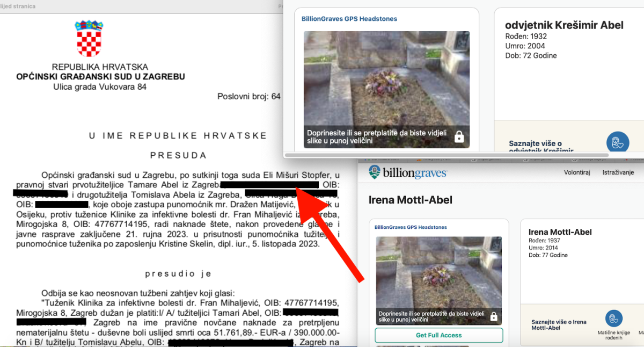The height and width of the screenshot is (347, 644).
Task: Select U IME REPUBLIKE HRVATSKE line
Action: [178, 135]
